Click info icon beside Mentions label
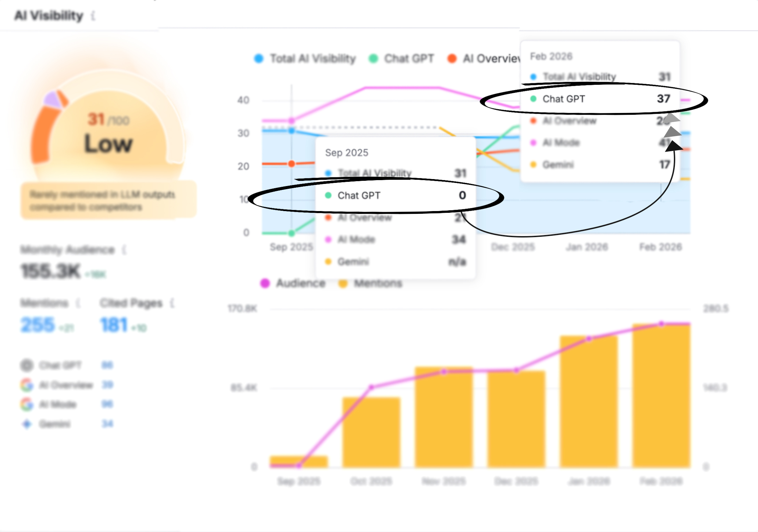The image size is (758, 532). pyautogui.click(x=78, y=303)
